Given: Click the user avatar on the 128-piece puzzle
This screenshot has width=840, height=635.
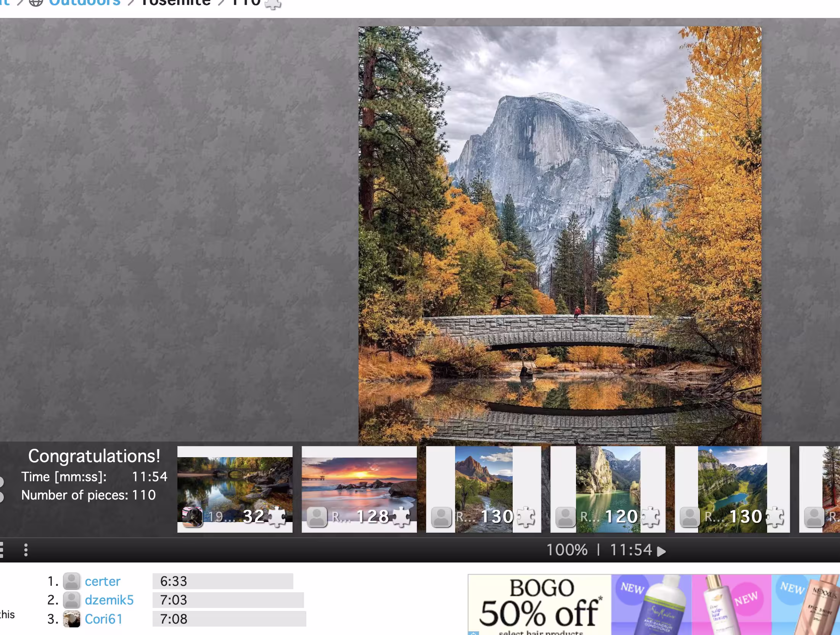Looking at the screenshot, I should click(x=317, y=517).
